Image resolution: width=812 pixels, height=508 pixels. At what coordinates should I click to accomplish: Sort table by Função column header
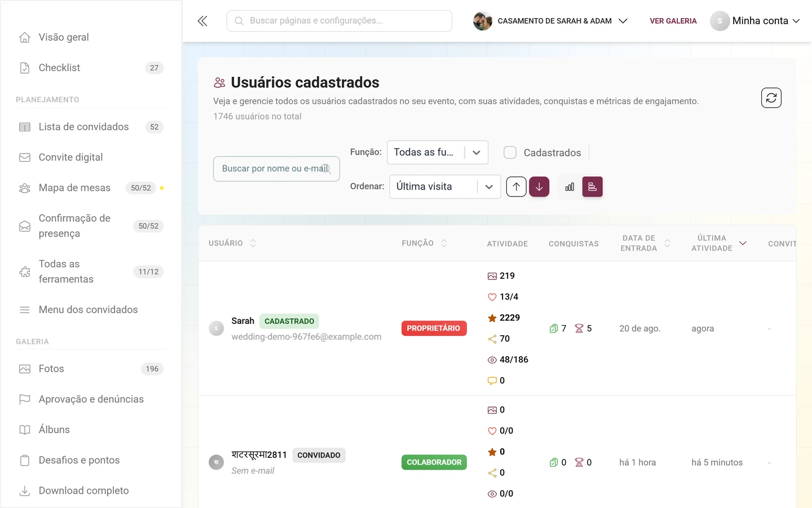coord(424,243)
